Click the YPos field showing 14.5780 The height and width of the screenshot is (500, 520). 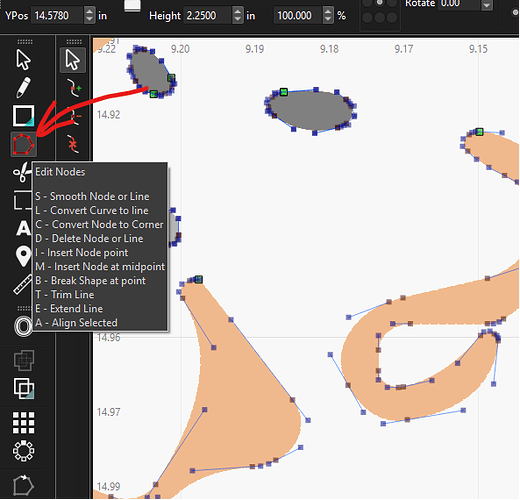[x=57, y=16]
